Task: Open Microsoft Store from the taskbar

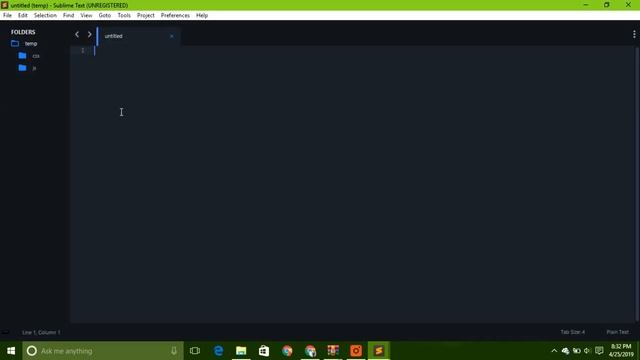Action: coord(264,351)
